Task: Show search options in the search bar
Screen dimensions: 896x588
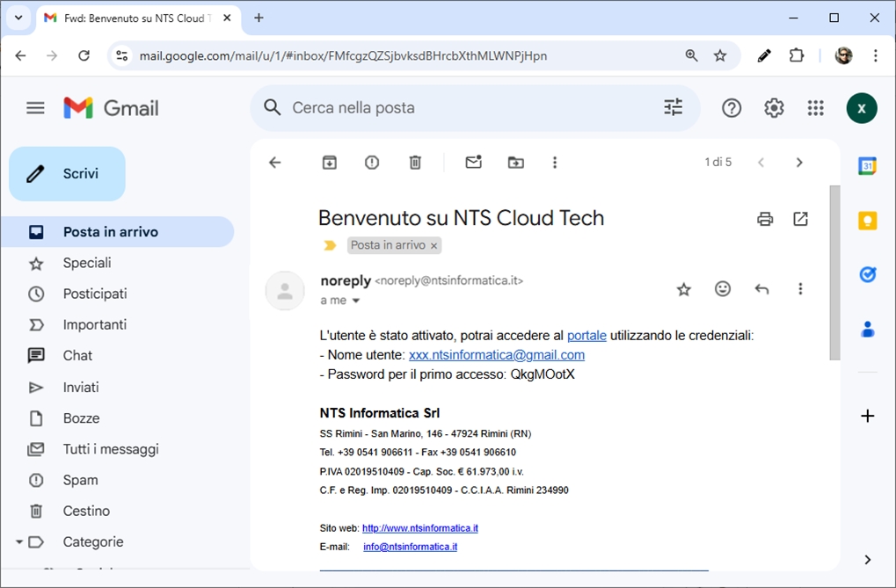Action: [673, 108]
